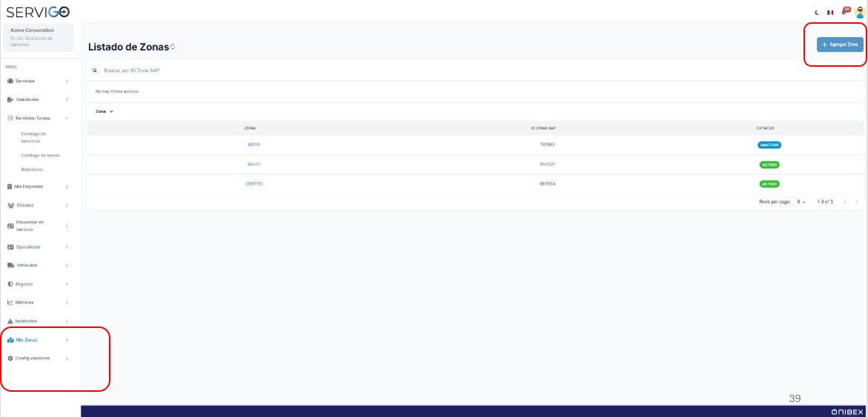This screenshot has width=868, height=417.
Task: Click the Vehículos truck icon
Action: coord(10,266)
